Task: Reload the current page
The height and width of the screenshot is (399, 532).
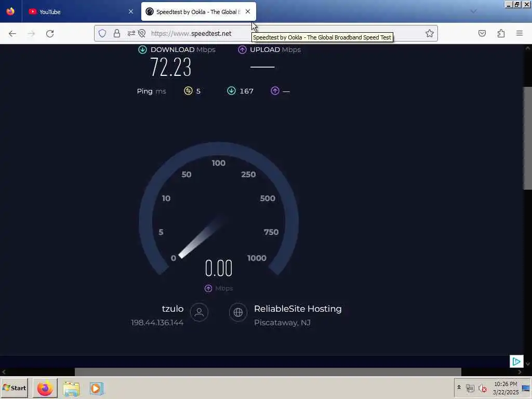Action: (50, 33)
